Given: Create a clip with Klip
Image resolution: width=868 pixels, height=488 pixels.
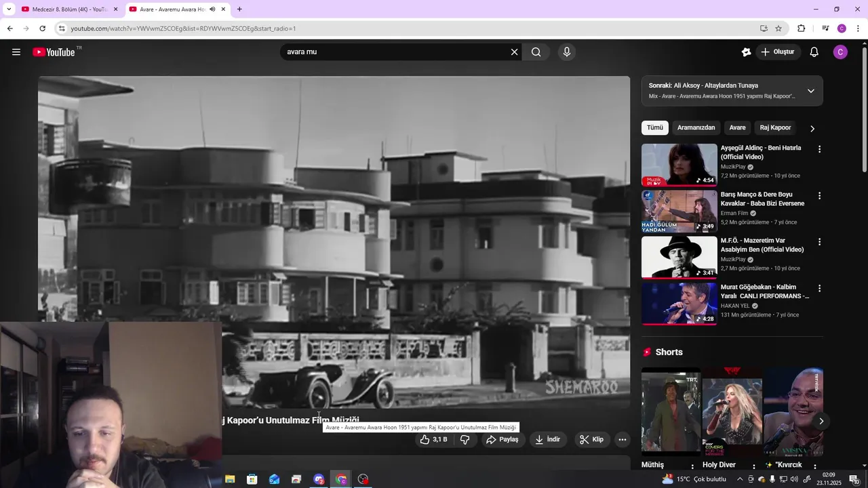Looking at the screenshot, I should (591, 439).
